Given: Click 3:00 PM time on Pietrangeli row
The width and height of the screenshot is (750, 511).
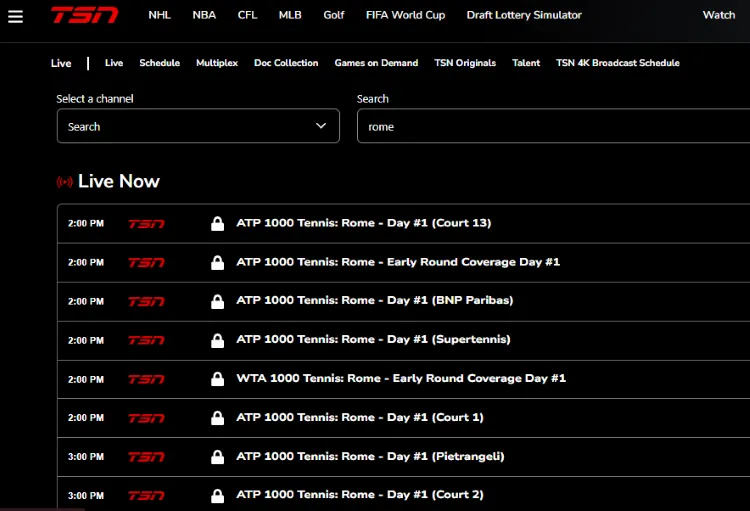Looking at the screenshot, I should pyautogui.click(x=86, y=457).
